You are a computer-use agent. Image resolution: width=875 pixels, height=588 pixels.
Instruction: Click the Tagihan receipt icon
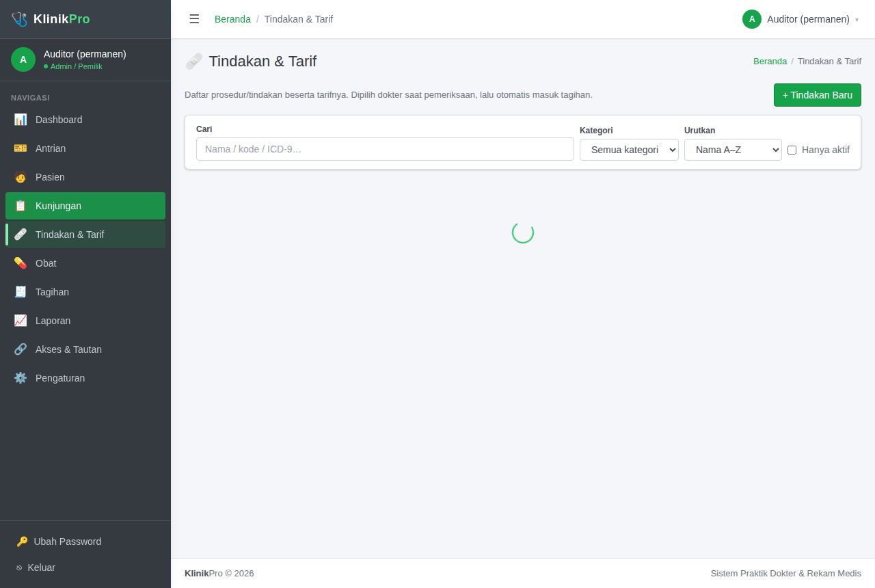(21, 292)
